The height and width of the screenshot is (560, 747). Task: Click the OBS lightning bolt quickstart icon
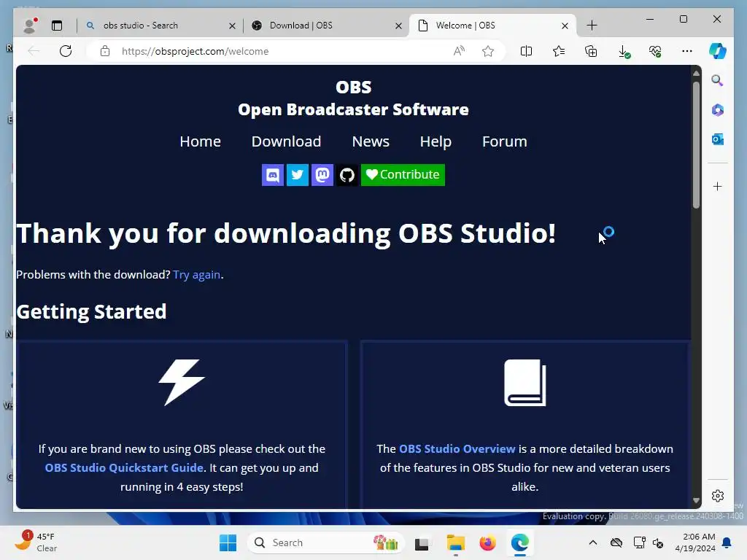(x=182, y=382)
